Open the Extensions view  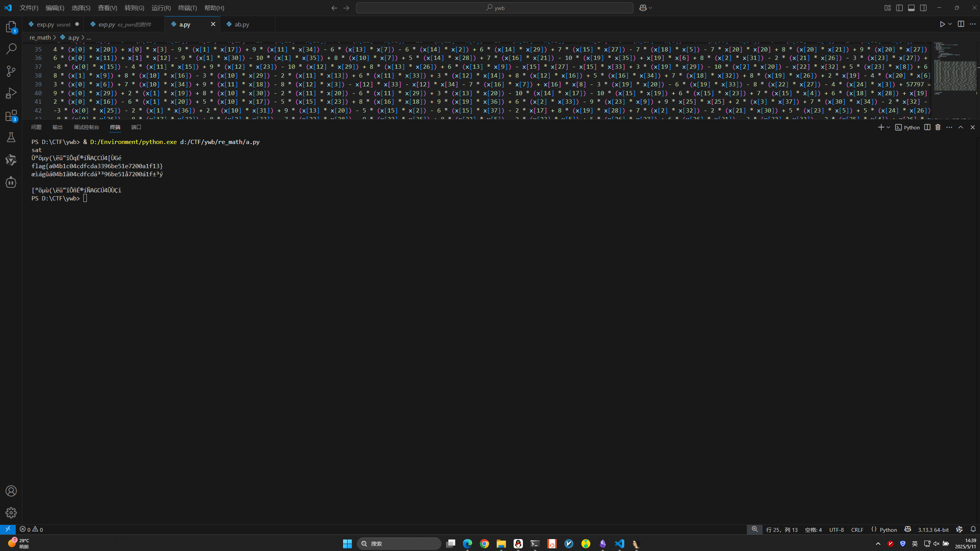pos(11,116)
